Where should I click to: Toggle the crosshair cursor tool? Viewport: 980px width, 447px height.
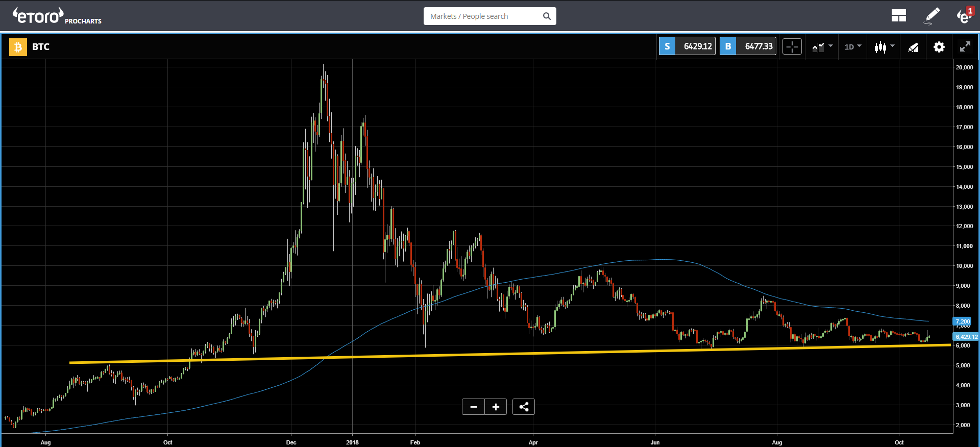792,47
